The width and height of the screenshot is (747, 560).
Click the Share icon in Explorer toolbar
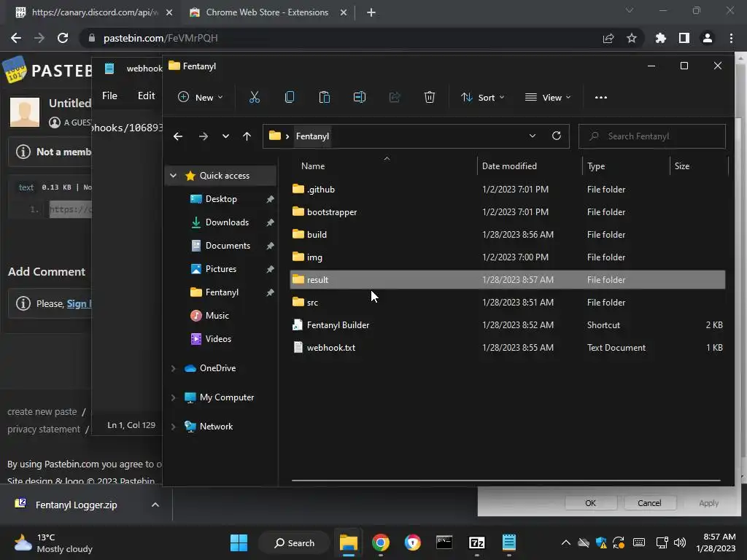[395, 97]
